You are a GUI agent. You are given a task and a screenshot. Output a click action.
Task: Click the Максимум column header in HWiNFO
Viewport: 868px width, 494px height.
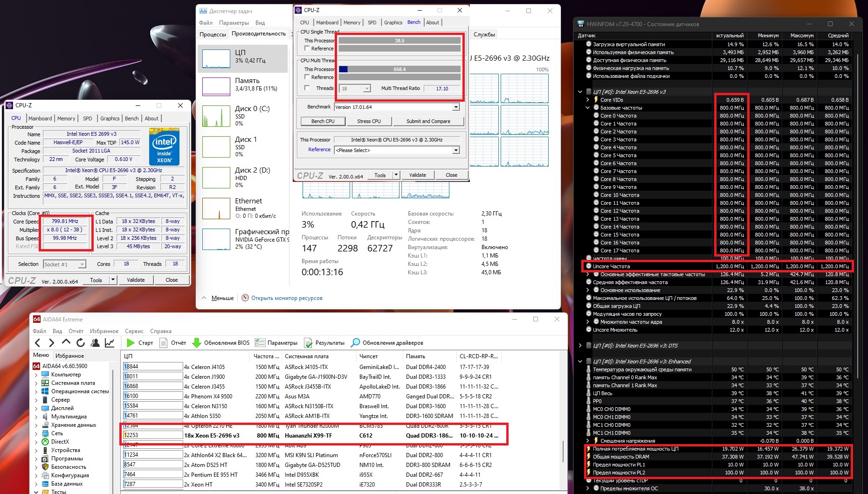[802, 35]
